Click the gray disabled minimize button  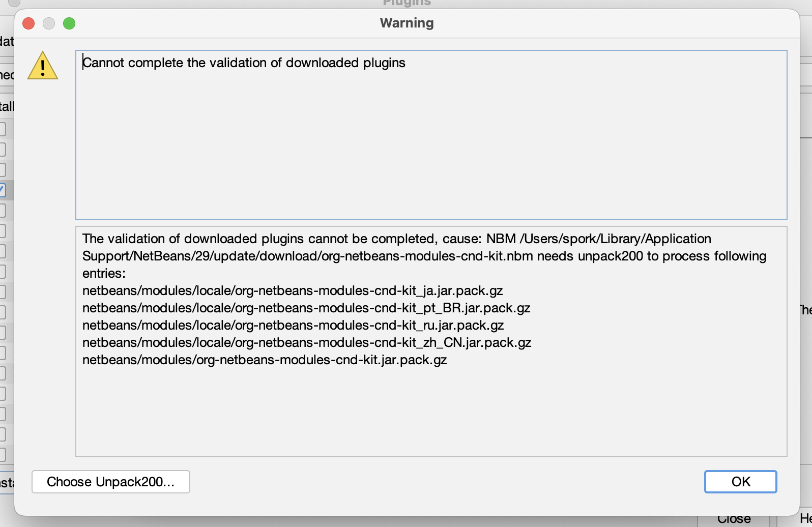click(x=49, y=23)
